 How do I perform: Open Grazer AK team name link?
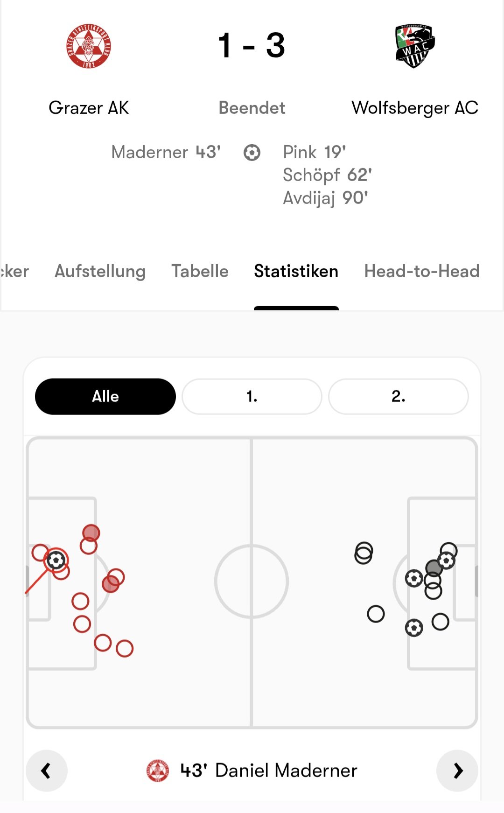(89, 108)
